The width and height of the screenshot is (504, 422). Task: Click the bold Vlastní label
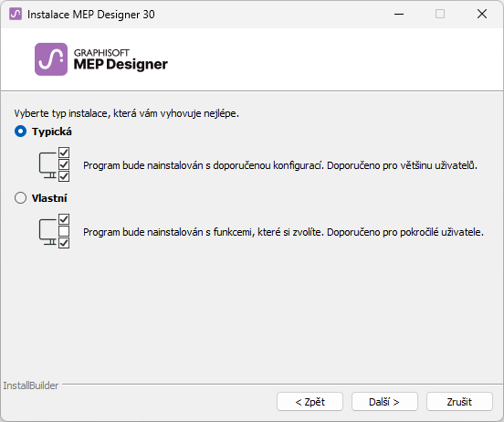[x=49, y=198]
